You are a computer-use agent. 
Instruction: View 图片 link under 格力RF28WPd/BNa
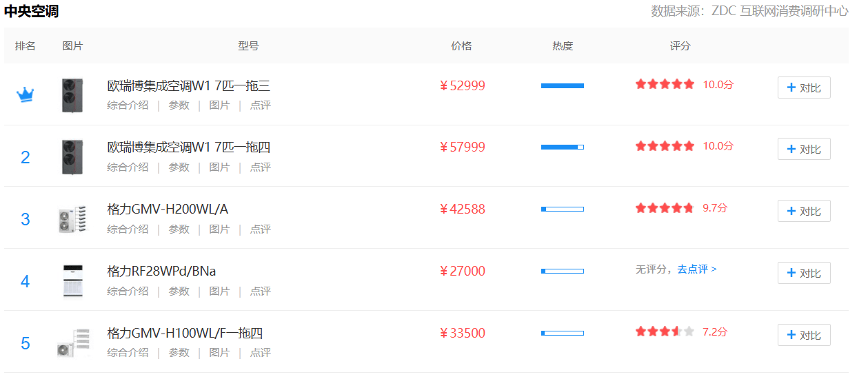pyautogui.click(x=219, y=291)
